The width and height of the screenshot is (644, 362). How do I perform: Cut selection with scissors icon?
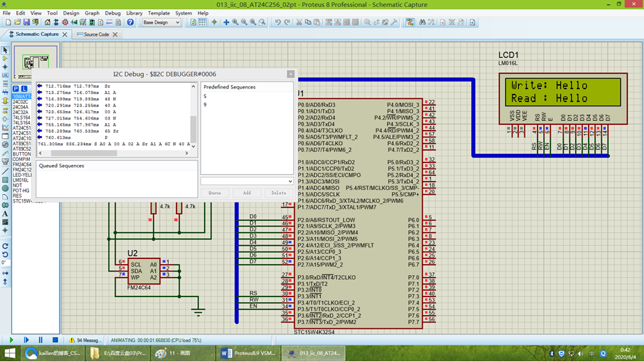(299, 23)
